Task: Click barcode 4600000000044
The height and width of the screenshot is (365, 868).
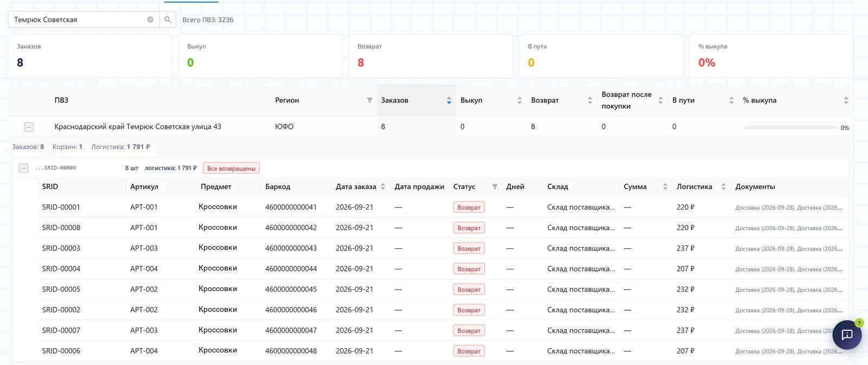Action: point(291,269)
